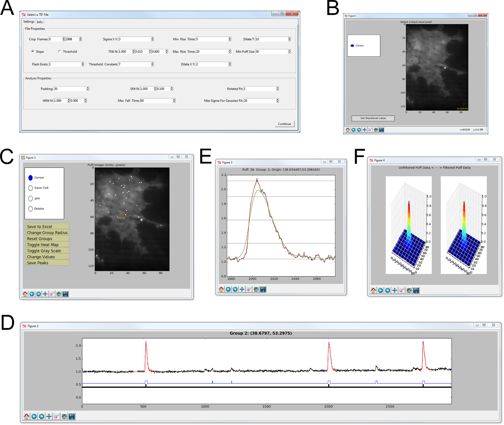The width and height of the screenshot is (504, 425).
Task: Select the Delete radio option
Action: point(31,209)
